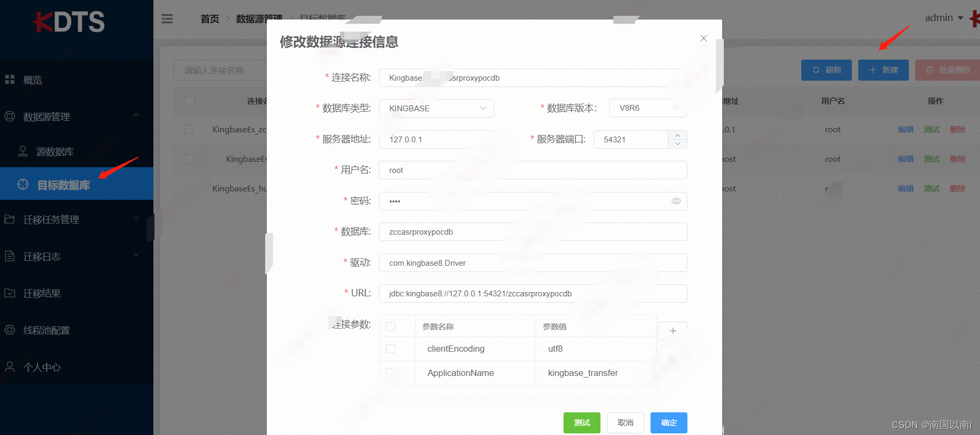This screenshot has height=435, width=980.
Task: Check the ApplicationName parameter checkbox
Action: pyautogui.click(x=391, y=373)
